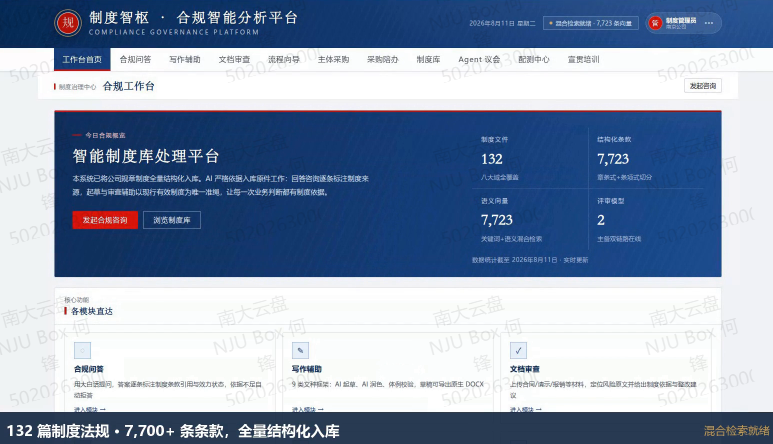
Task: Click the 浏览制度库 button
Action: click(172, 220)
